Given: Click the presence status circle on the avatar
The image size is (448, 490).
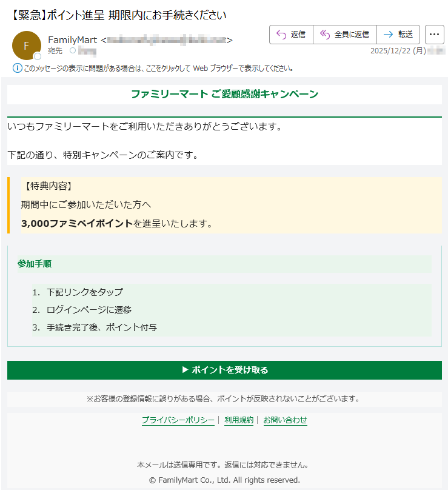Looking at the screenshot, I should tap(38, 56).
